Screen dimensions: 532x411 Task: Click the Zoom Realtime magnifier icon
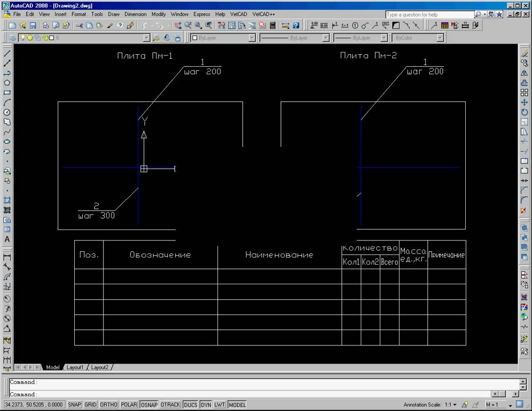(x=188, y=26)
